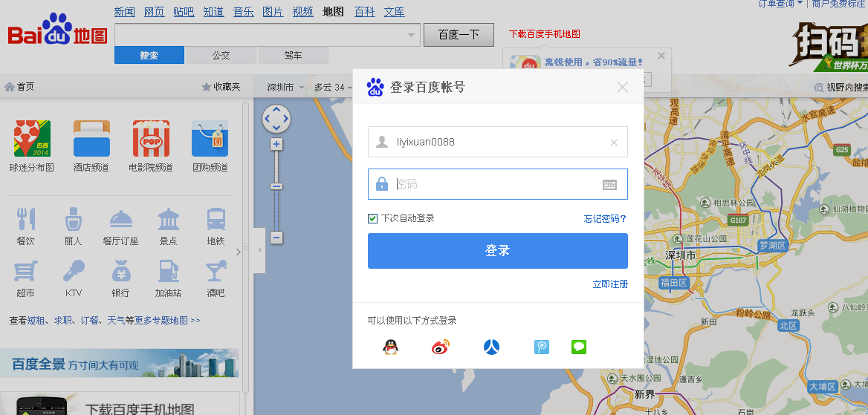Click the map zoom slider track
Image resolution: width=868 pixels, height=415 pixels.
coord(276,208)
